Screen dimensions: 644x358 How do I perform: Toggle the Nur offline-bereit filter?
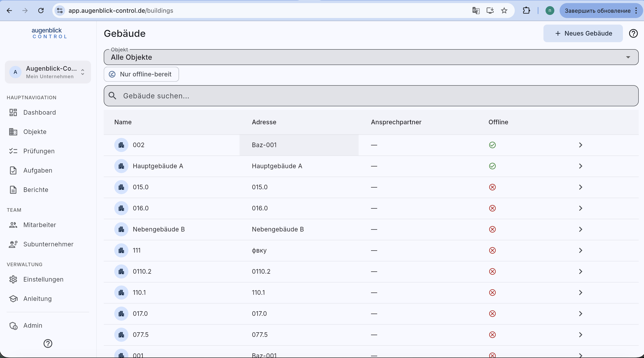(x=141, y=74)
